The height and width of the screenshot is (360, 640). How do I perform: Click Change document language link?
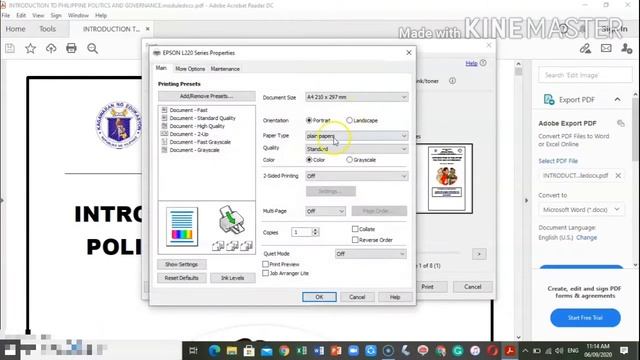587,238
